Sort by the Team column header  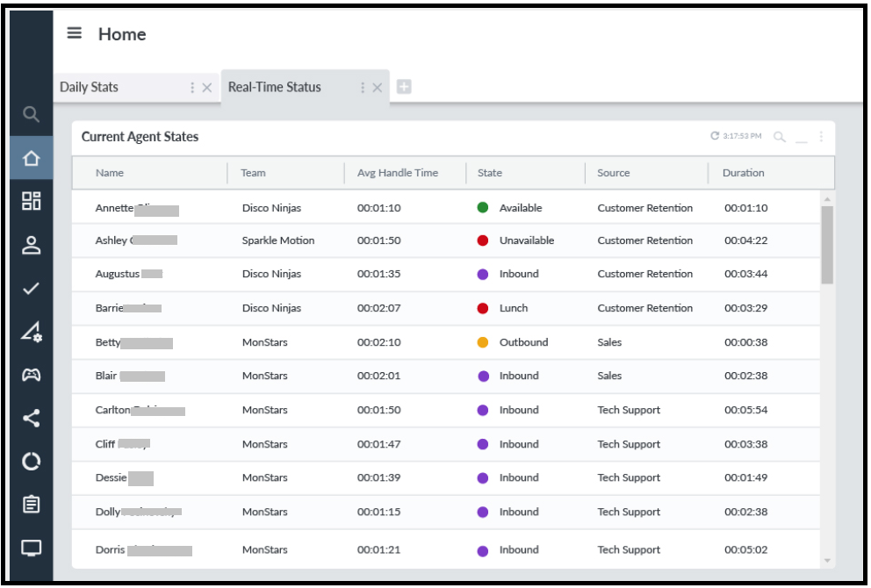[253, 173]
